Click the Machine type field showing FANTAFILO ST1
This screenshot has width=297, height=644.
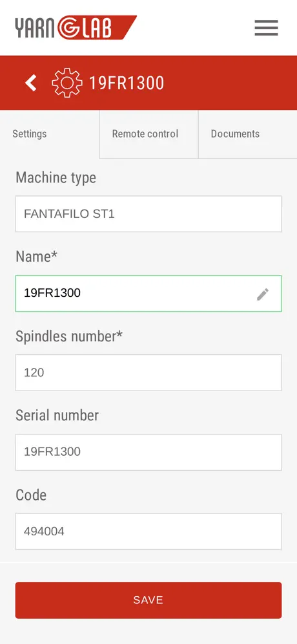coord(148,214)
